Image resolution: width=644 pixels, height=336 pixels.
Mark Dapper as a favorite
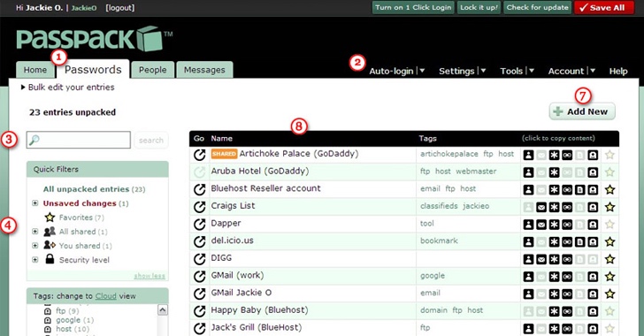[x=609, y=225]
